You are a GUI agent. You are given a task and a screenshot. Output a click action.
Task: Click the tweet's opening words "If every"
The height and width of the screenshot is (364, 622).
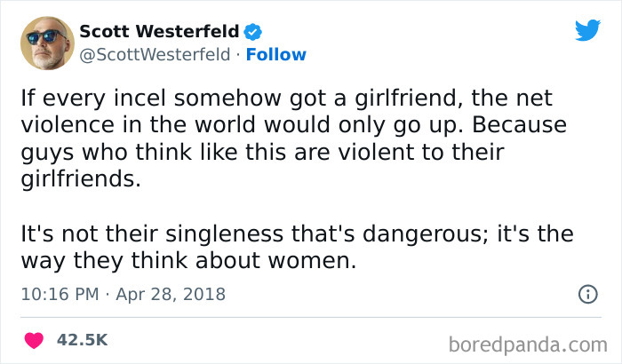53,97
